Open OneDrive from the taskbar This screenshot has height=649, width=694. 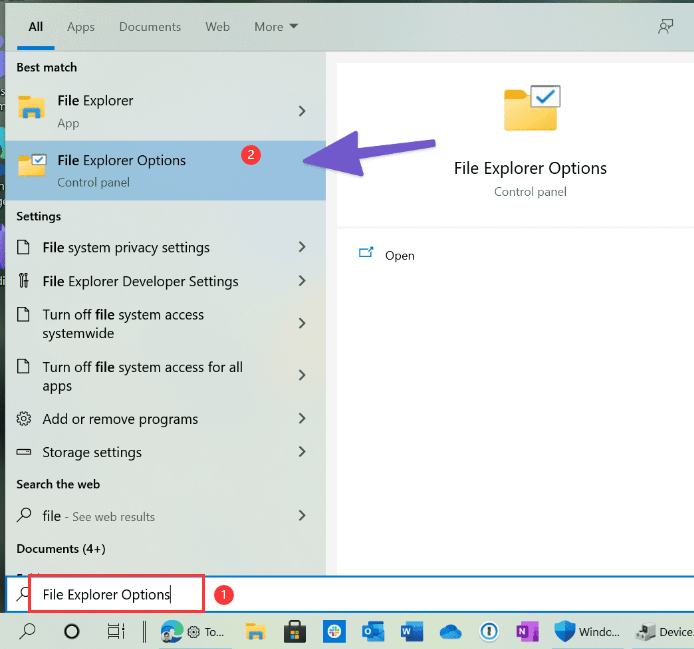pyautogui.click(x=451, y=632)
